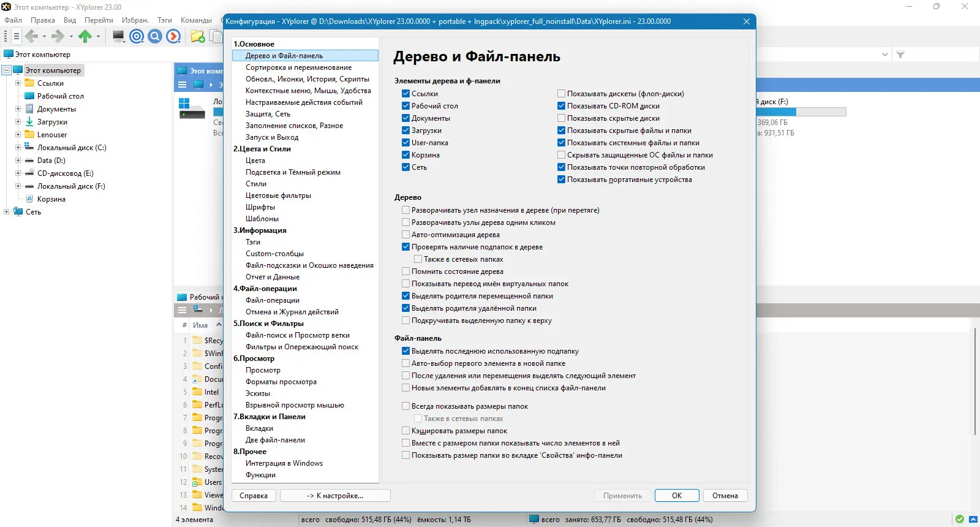980x527 pixels.
Task: Go up one level with green arrow
Action: (x=85, y=36)
